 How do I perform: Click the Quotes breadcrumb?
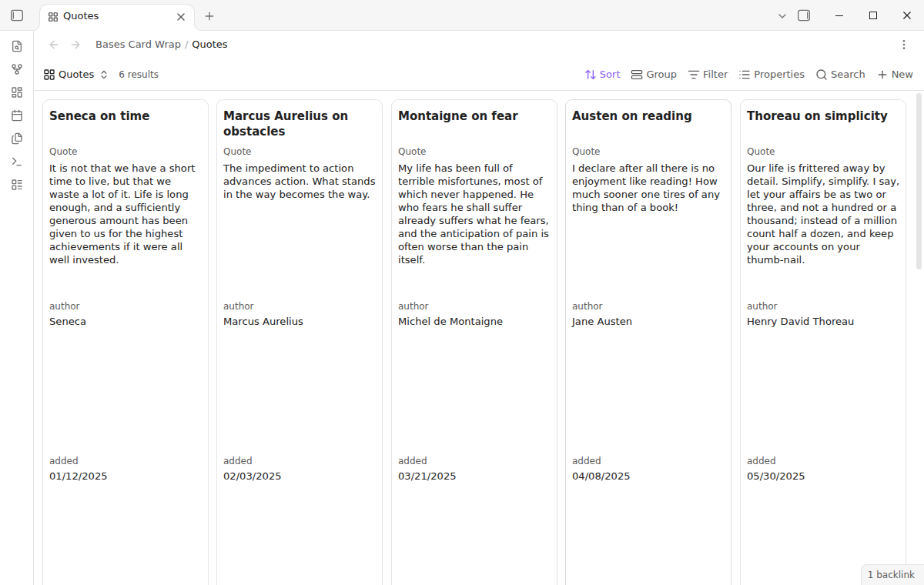209,45
